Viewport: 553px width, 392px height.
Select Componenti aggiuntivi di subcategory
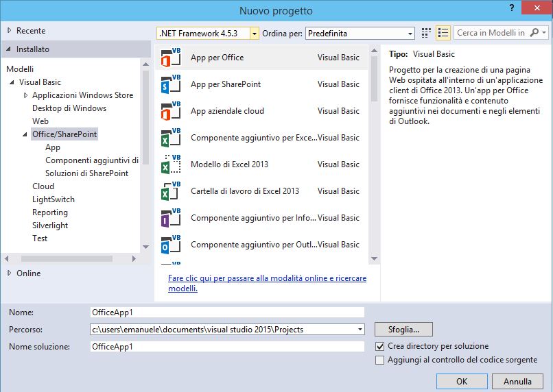(92, 160)
